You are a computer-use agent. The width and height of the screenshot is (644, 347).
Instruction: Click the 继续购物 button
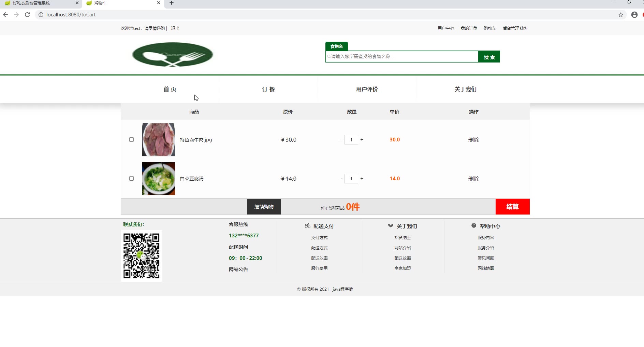[264, 207]
